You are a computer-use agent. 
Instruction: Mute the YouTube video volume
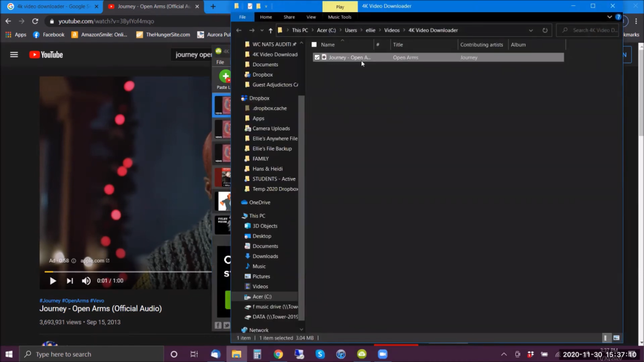coord(86,281)
